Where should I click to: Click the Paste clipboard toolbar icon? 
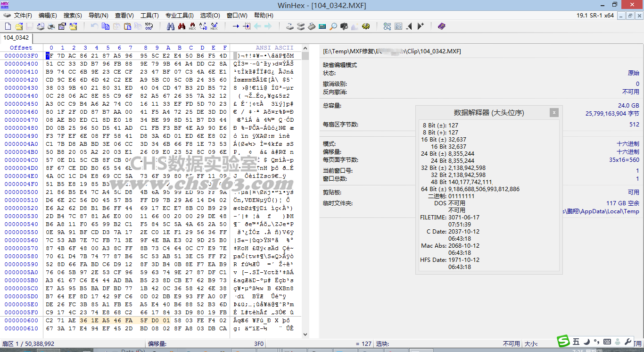pyautogui.click(x=127, y=26)
